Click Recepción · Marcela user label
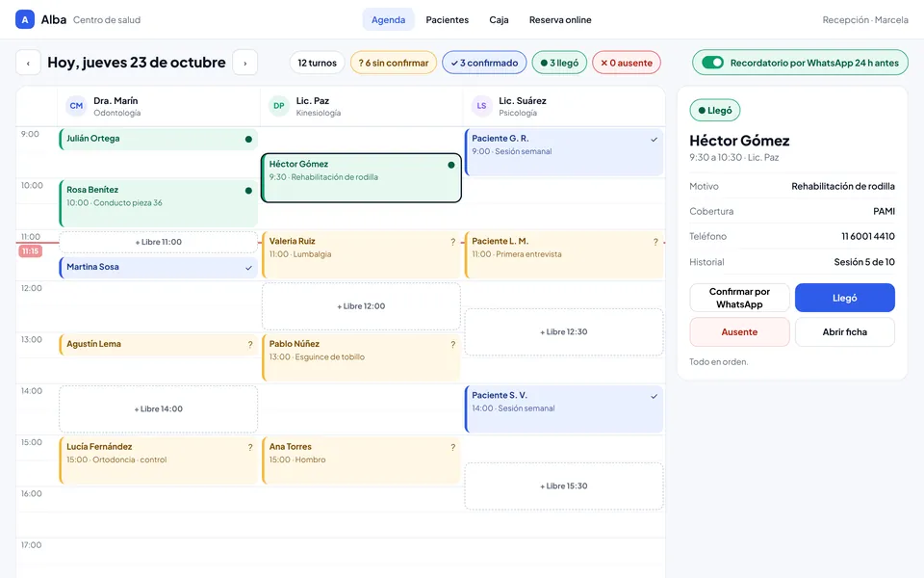924x578 pixels. point(865,19)
